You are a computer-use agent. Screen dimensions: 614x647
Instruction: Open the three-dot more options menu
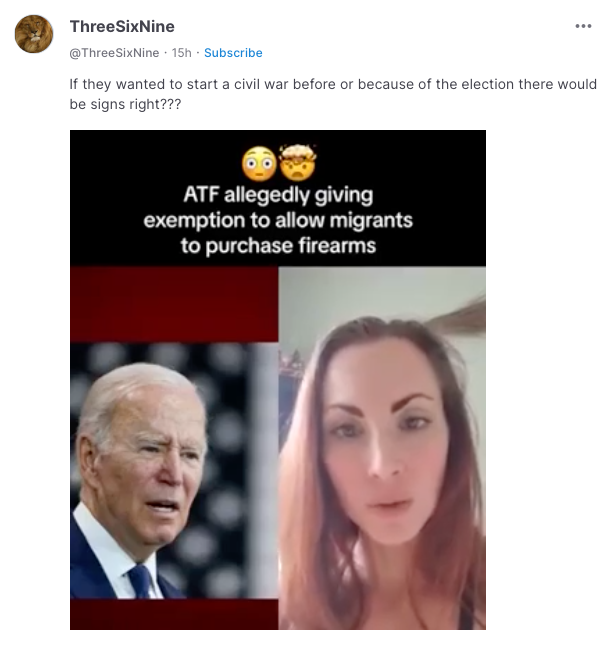point(583,26)
